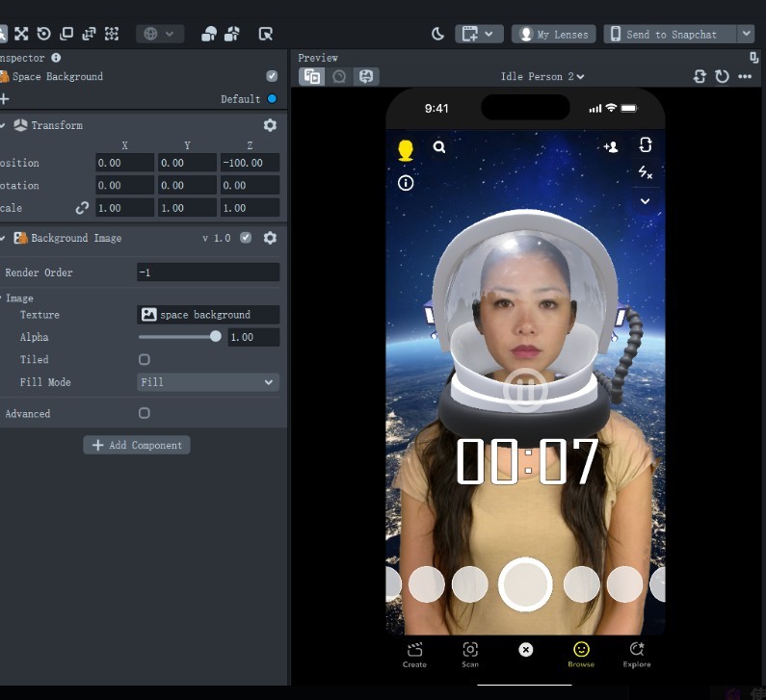The image size is (766, 700).
Task: Click Rotation Y input field
Action: 187,186
